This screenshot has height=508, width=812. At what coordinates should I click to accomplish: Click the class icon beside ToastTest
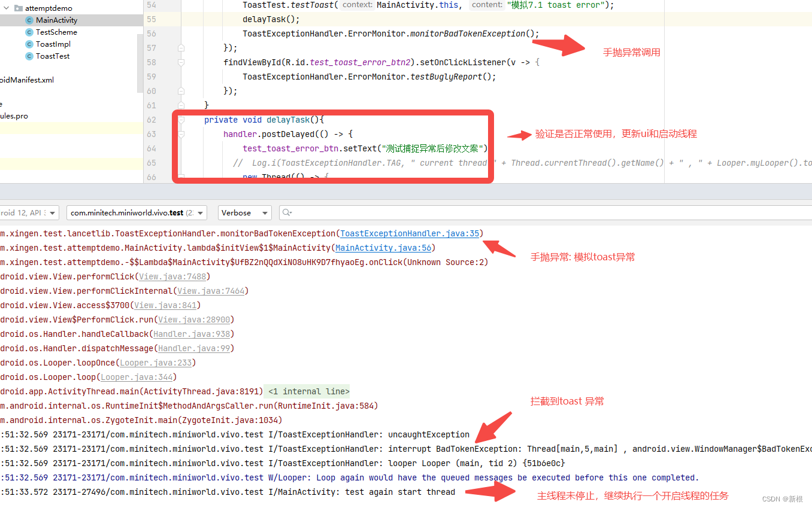point(29,56)
